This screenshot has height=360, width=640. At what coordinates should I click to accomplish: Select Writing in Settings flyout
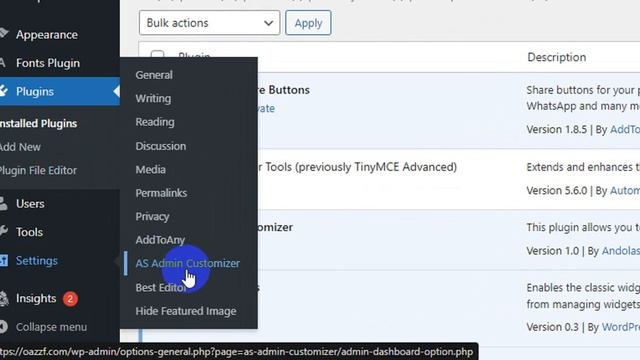click(x=153, y=98)
